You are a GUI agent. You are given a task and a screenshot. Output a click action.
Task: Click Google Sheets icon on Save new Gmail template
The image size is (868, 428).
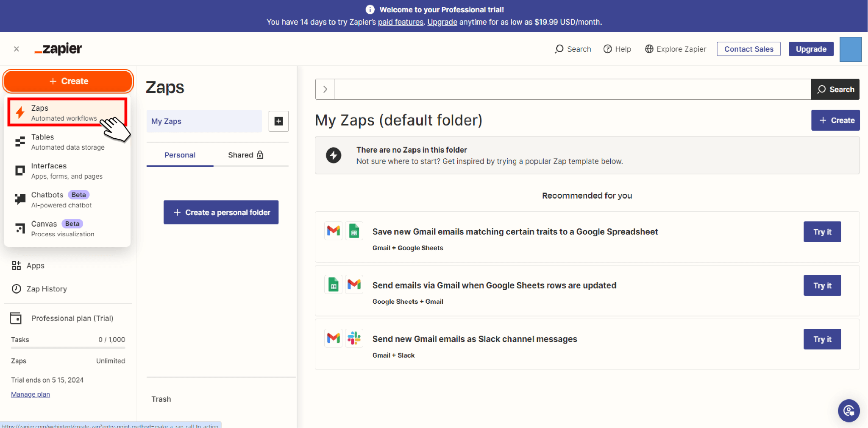click(354, 231)
